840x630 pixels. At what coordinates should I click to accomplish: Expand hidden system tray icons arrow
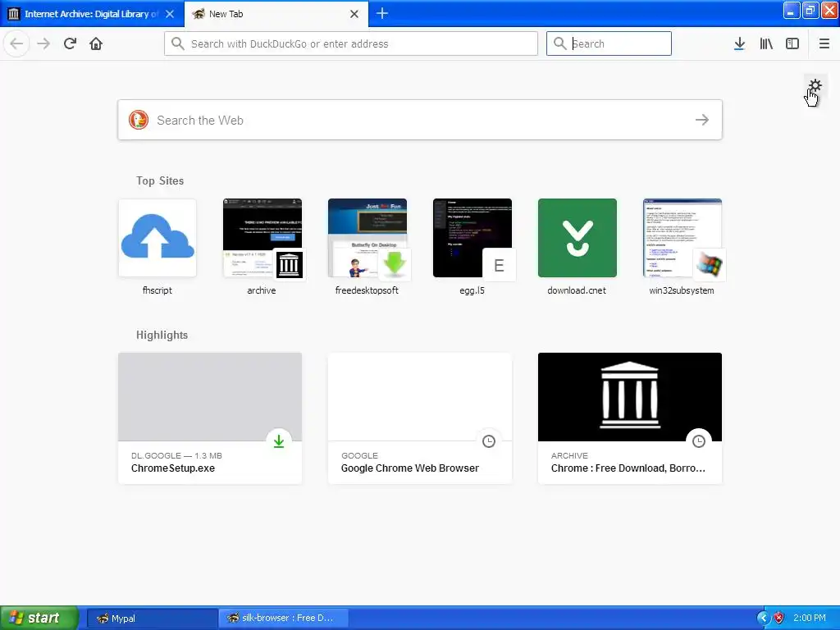[763, 618]
